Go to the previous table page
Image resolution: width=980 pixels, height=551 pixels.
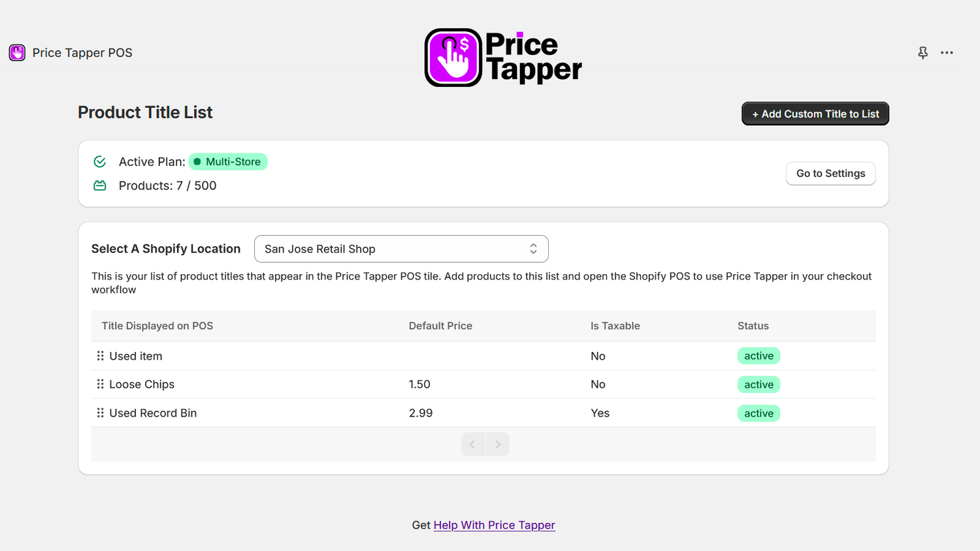click(472, 445)
